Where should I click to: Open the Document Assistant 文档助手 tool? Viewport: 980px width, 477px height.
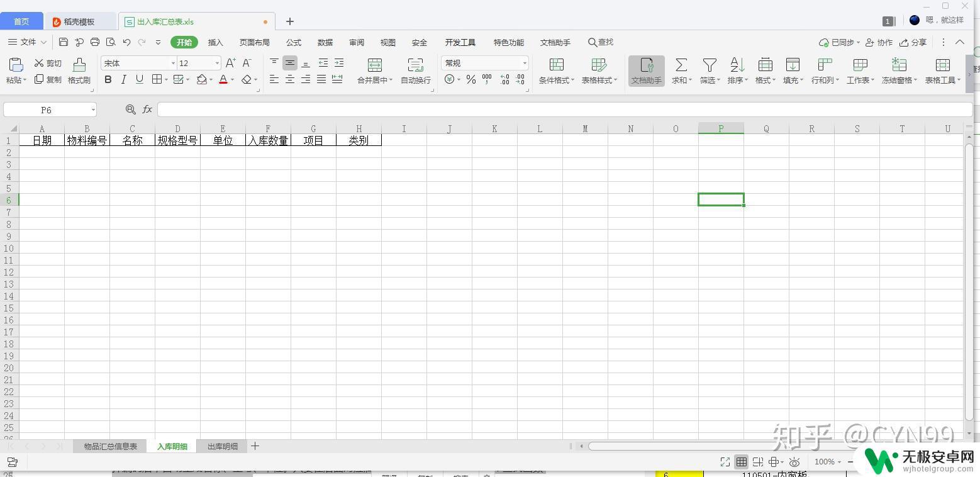click(647, 70)
